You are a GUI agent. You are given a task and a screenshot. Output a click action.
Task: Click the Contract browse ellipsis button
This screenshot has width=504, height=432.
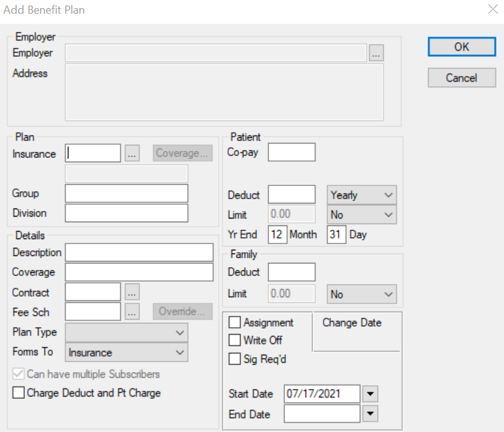(x=132, y=292)
